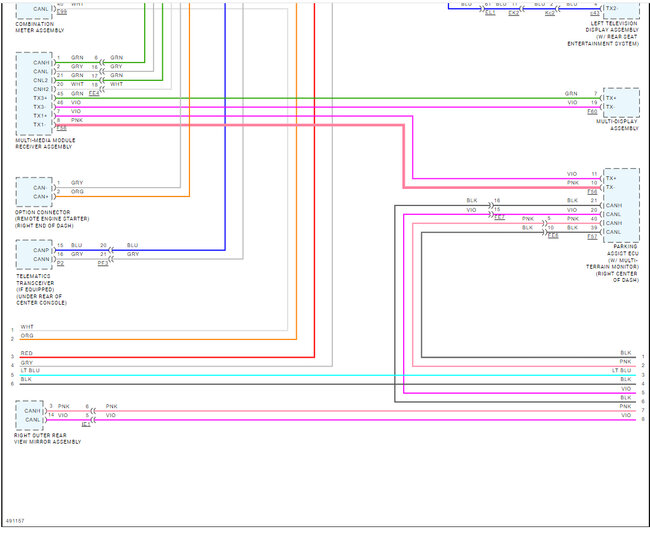Select RIGHT OUTER REAR VIEW MIRROR ASSEMBLY label
The width and height of the screenshot is (650, 534).
pyautogui.click(x=47, y=439)
